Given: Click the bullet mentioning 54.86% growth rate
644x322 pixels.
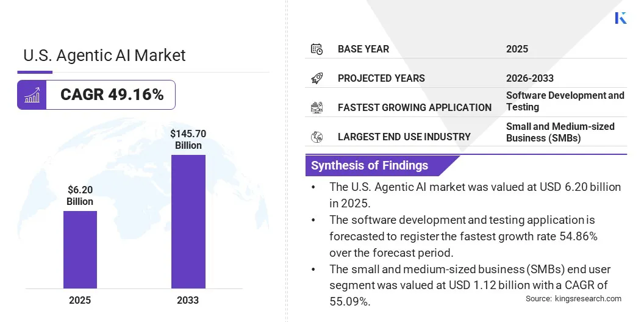Looking at the screenshot, I should [463, 236].
